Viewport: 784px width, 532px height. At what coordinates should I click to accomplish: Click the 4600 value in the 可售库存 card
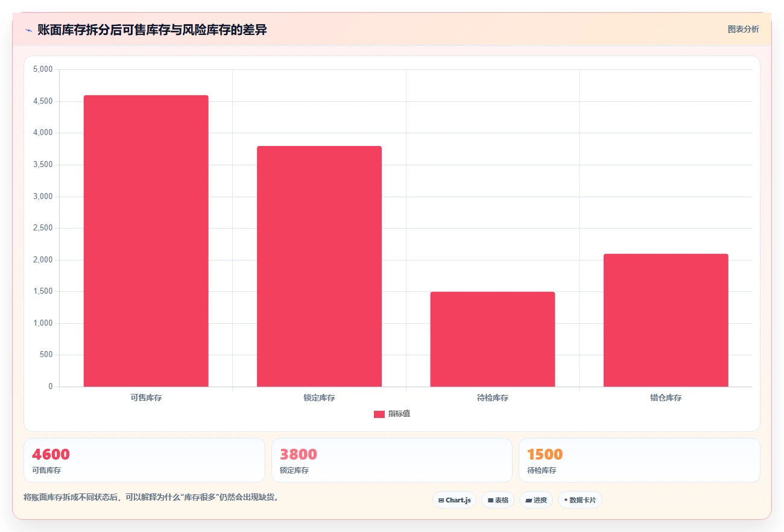coord(51,454)
